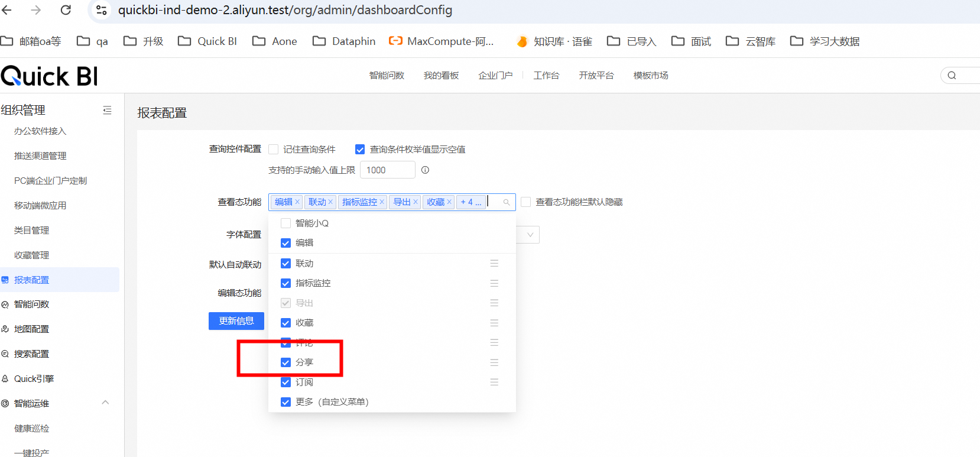
Task: Click the drag handle icon for 收藏
Action: 494,323
